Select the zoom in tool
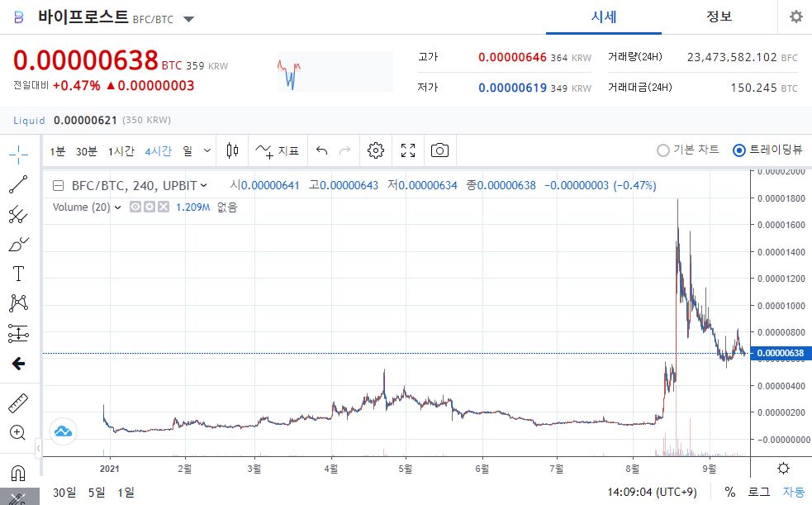Image resolution: width=812 pixels, height=505 pixels. 17,432
